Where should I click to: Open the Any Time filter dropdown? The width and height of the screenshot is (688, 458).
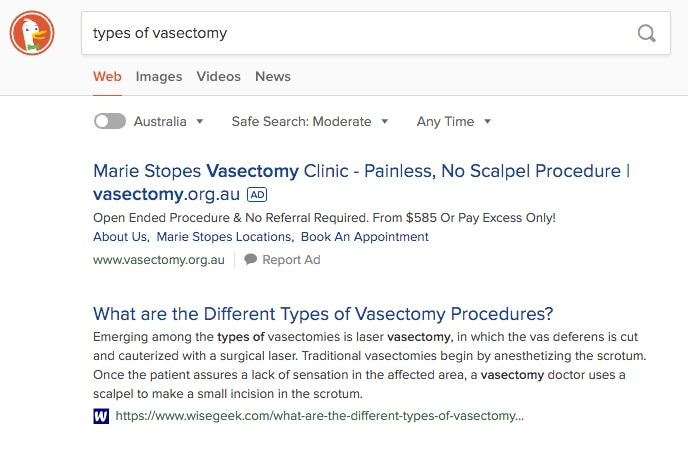454,122
